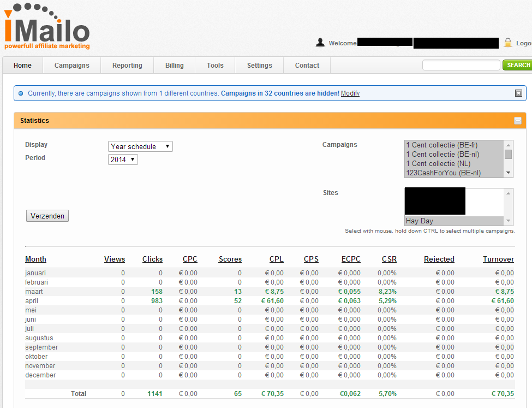The height and width of the screenshot is (408, 532).
Task: Click total scores value 65
Action: (x=238, y=394)
